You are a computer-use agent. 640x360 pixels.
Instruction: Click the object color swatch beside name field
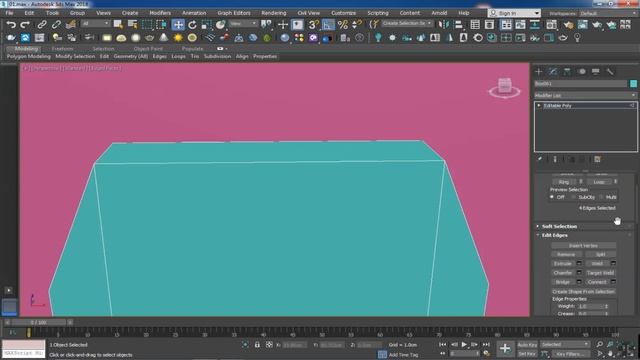pyautogui.click(x=633, y=83)
